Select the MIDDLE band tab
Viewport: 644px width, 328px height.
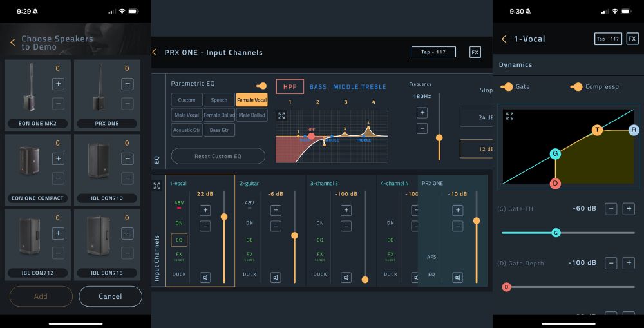click(345, 87)
